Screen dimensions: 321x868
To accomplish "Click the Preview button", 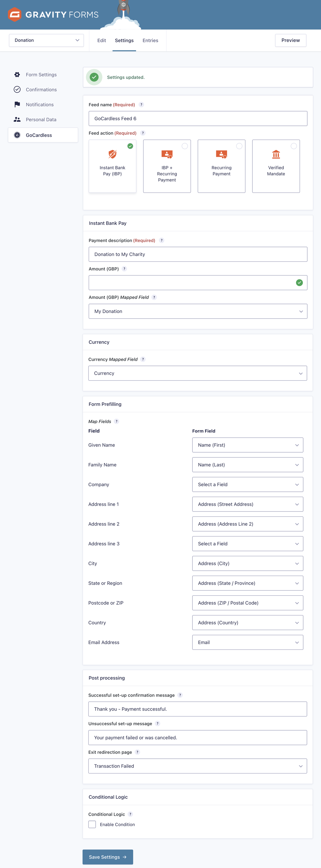I will [291, 40].
